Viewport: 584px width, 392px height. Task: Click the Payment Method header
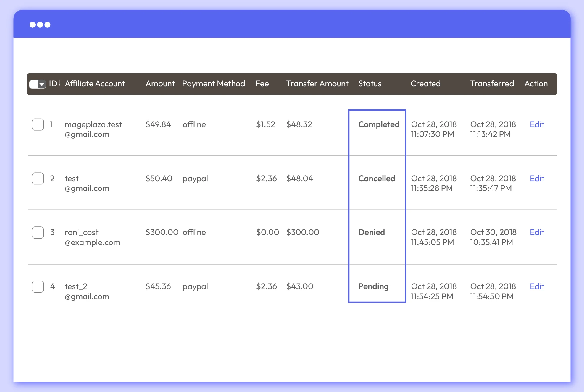pyautogui.click(x=213, y=84)
